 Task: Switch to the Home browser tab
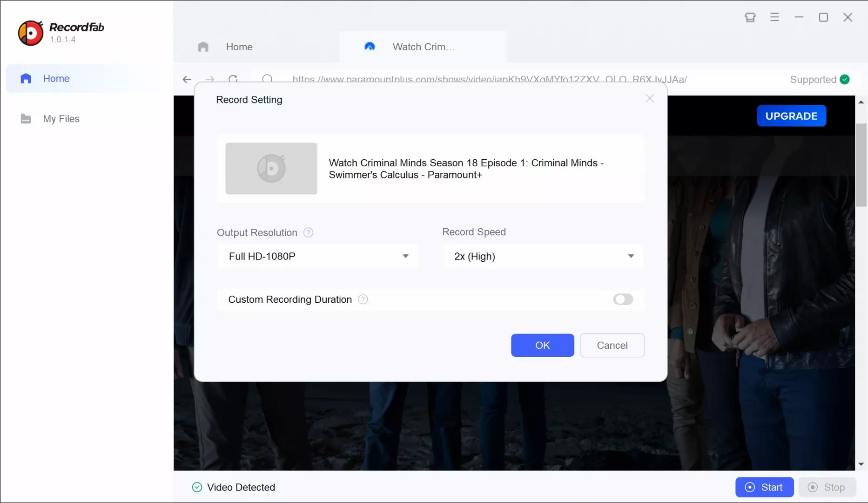tap(239, 47)
